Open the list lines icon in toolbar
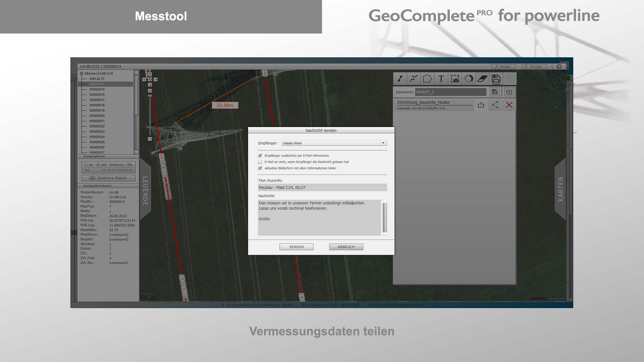 [510, 79]
